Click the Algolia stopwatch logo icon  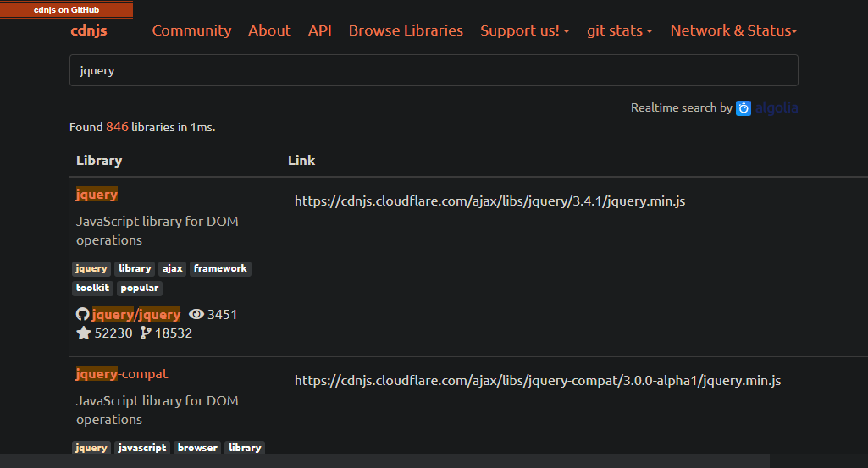pos(744,107)
